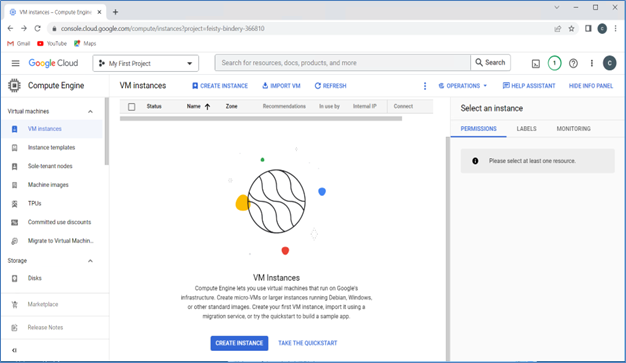Switch to the Permissions tab
This screenshot has height=363, width=626.
pyautogui.click(x=478, y=129)
